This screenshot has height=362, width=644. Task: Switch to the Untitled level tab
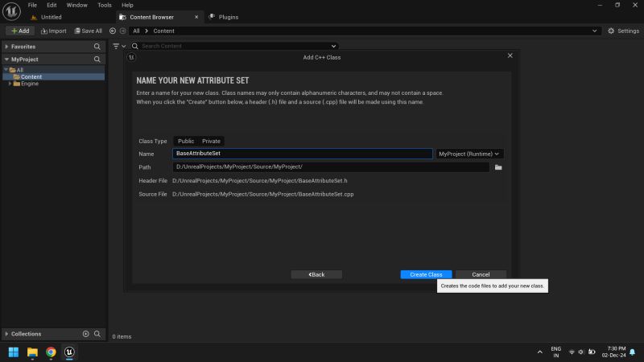pos(52,17)
